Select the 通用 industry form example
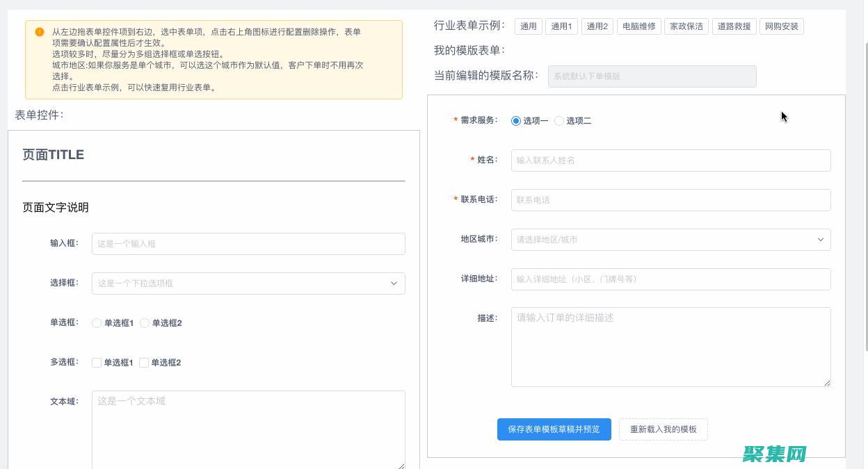The height and width of the screenshot is (469, 868). pos(528,26)
